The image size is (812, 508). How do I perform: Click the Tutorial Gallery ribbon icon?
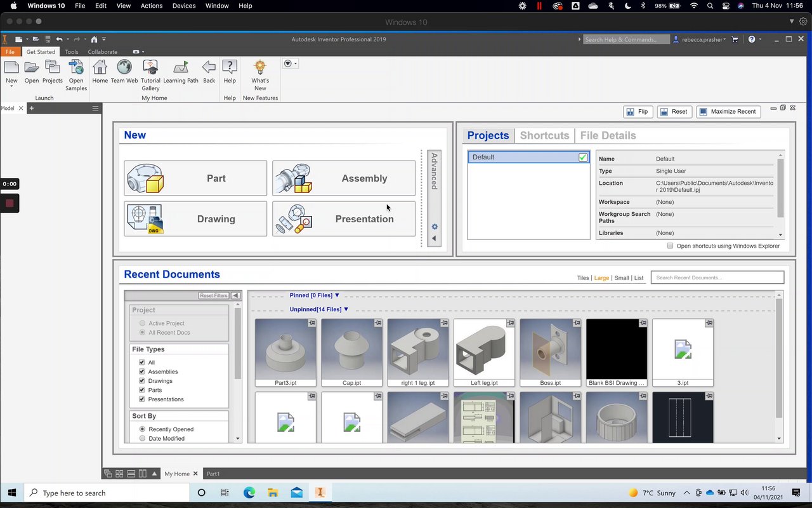150,67
